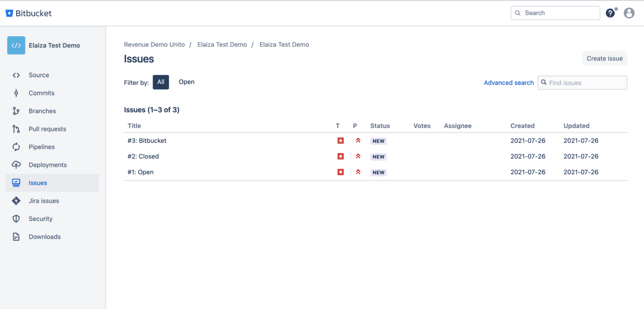Sort by T type column header

(x=338, y=126)
